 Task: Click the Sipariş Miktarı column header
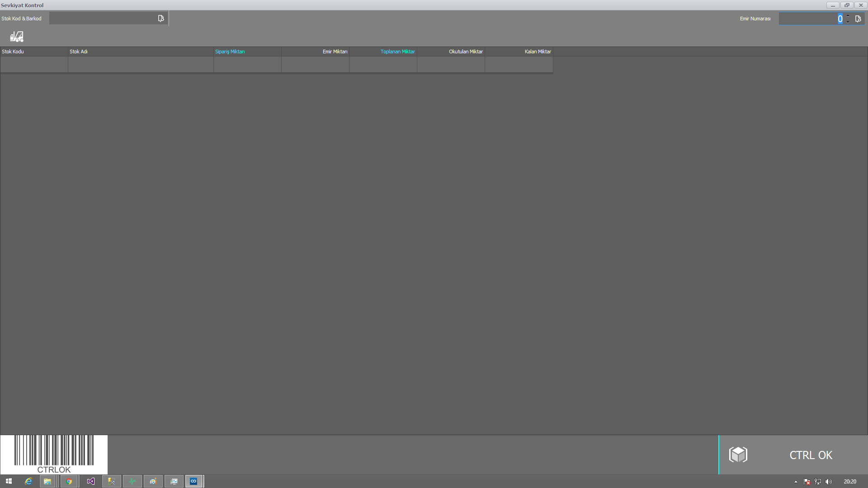pyautogui.click(x=247, y=52)
